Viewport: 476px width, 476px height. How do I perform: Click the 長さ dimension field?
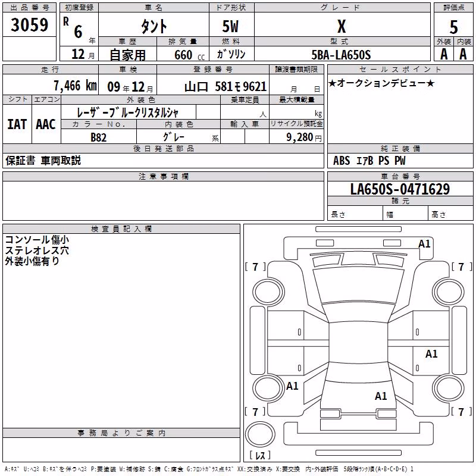click(355, 214)
